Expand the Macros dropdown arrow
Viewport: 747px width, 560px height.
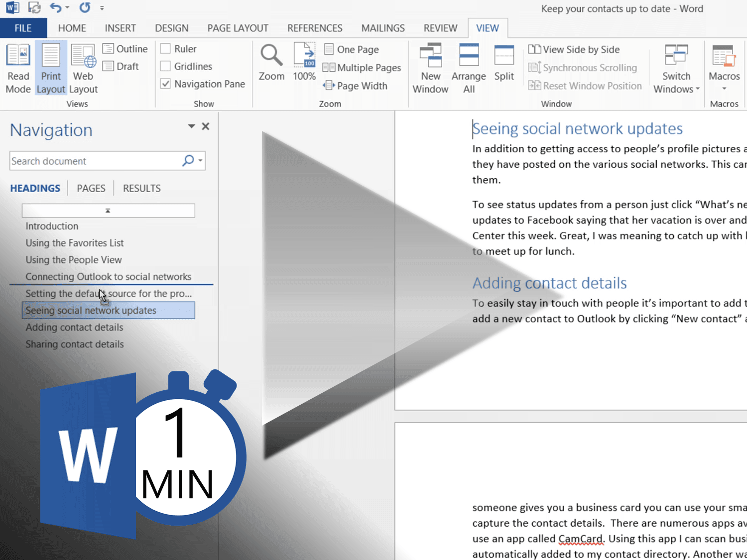coord(724,89)
